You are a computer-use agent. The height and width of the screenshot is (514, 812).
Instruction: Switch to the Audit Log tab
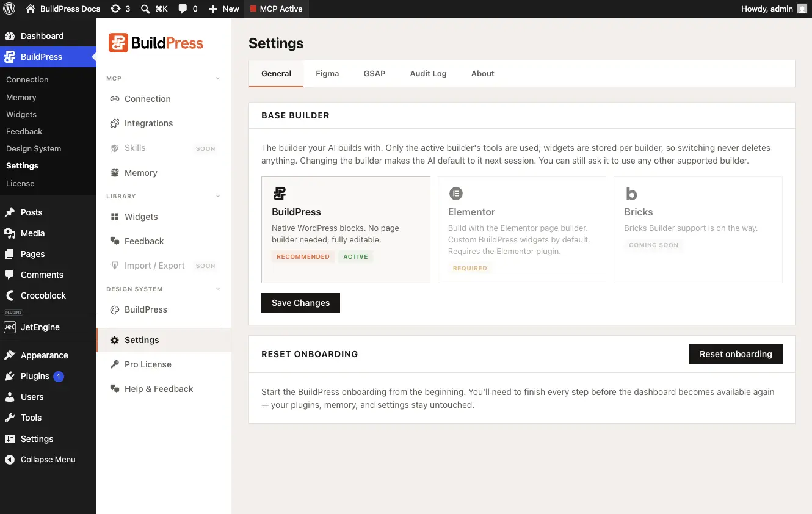(x=428, y=73)
